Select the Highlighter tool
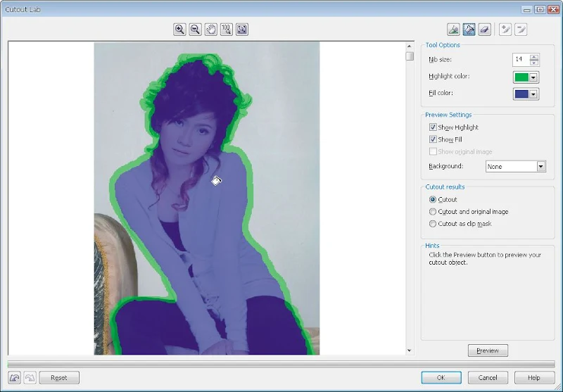This screenshot has height=392, width=563. (x=454, y=30)
